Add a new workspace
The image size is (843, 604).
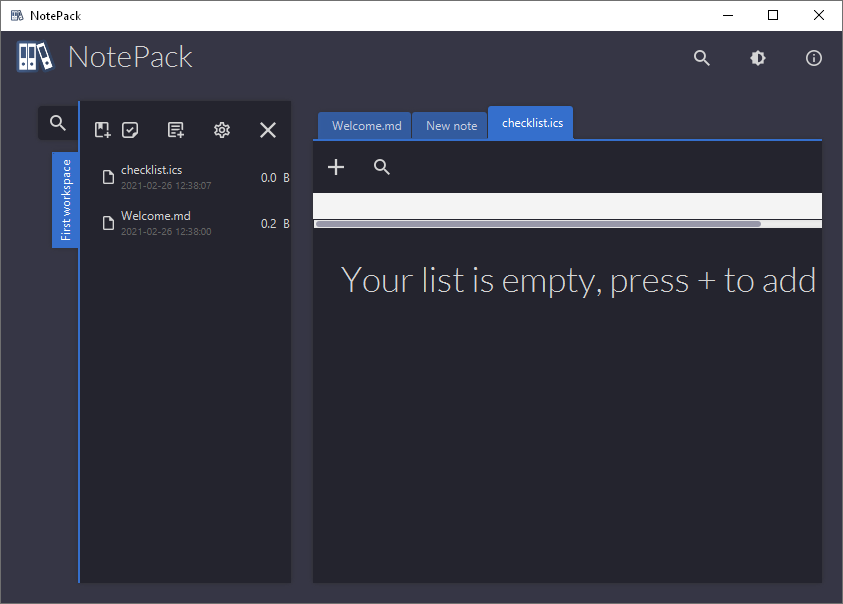pyautogui.click(x=102, y=129)
